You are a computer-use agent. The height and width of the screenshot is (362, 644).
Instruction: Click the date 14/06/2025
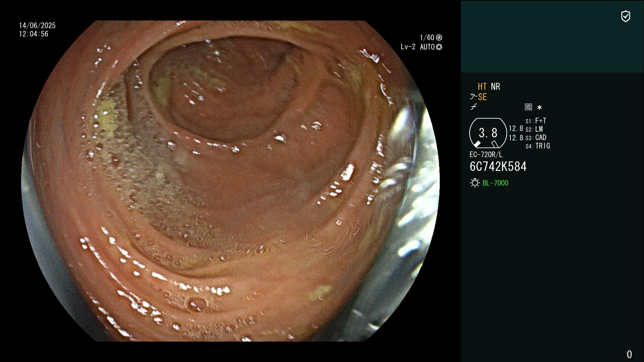(37, 25)
